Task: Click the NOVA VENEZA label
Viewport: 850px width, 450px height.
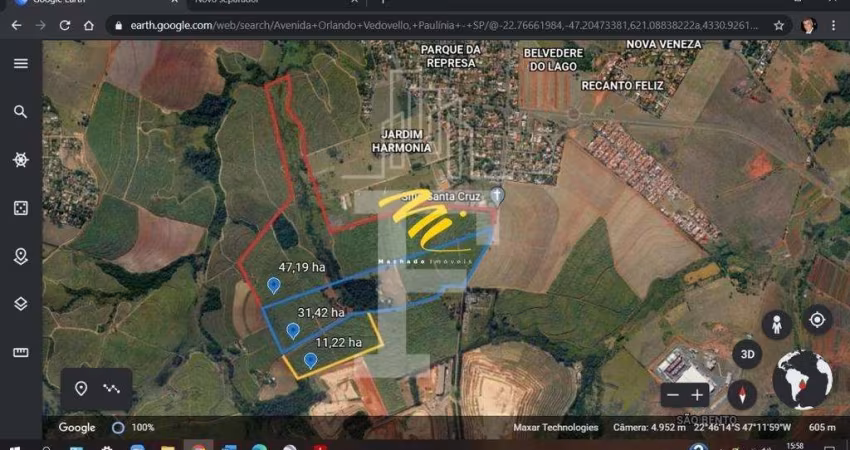Action: pyautogui.click(x=664, y=44)
